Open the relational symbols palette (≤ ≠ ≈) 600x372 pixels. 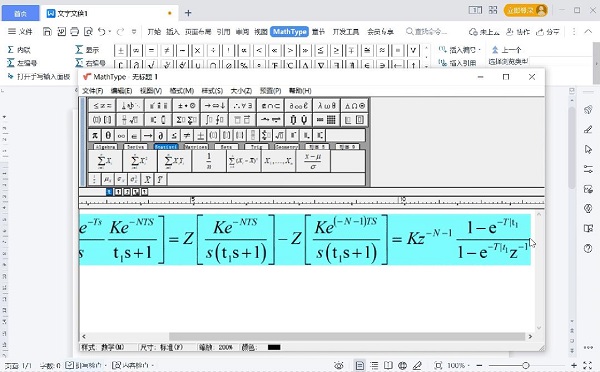[102, 106]
